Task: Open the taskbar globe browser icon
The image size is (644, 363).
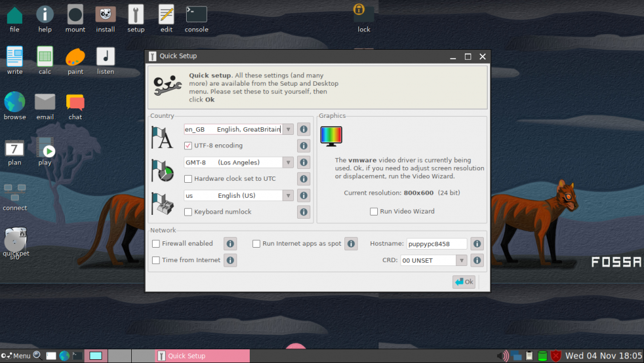Action: (x=64, y=356)
